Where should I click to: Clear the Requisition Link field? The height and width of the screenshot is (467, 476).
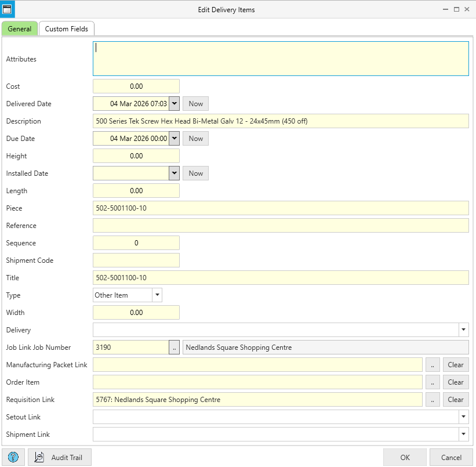pos(456,400)
